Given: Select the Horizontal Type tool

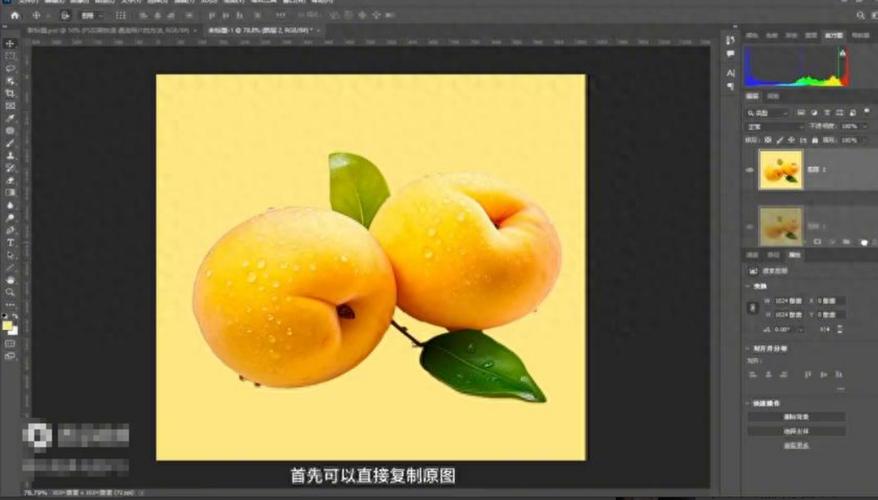Looking at the screenshot, I should coord(10,242).
